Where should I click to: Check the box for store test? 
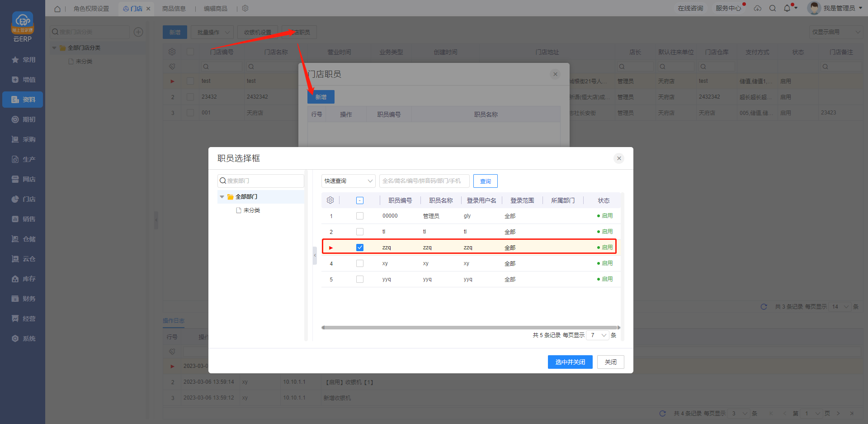click(190, 81)
